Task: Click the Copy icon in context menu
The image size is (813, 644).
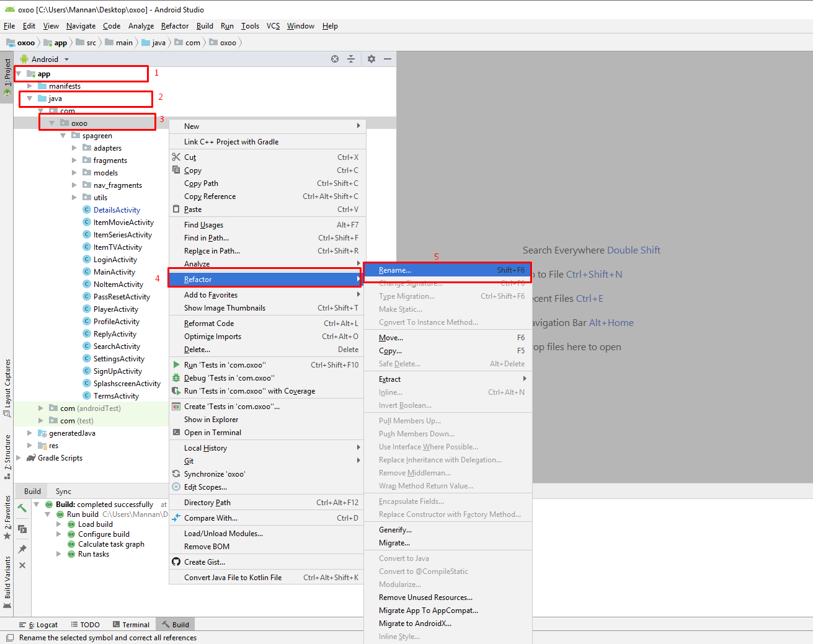Action: (x=176, y=170)
